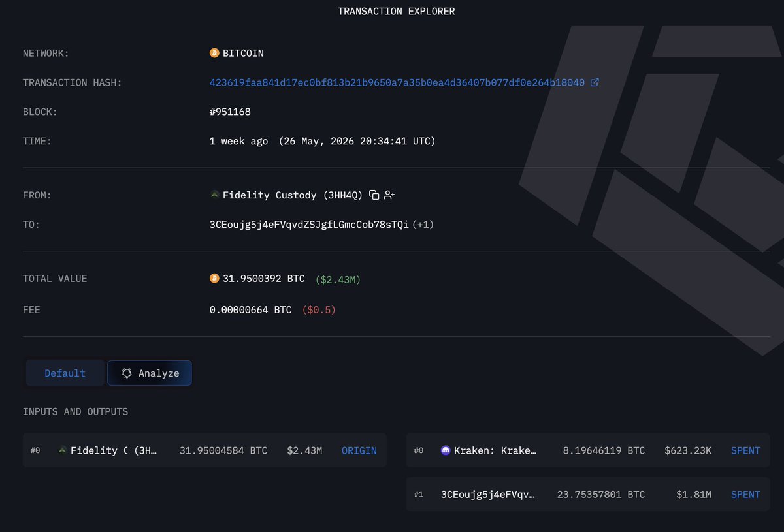The image size is (784, 532).
Task: Open the transaction hash external link icon
Action: click(595, 82)
